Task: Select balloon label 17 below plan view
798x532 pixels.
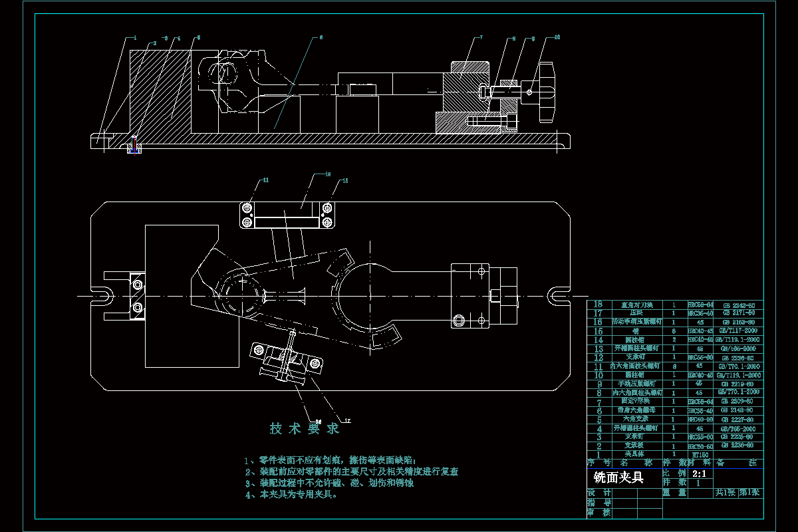Action: [x=346, y=420]
